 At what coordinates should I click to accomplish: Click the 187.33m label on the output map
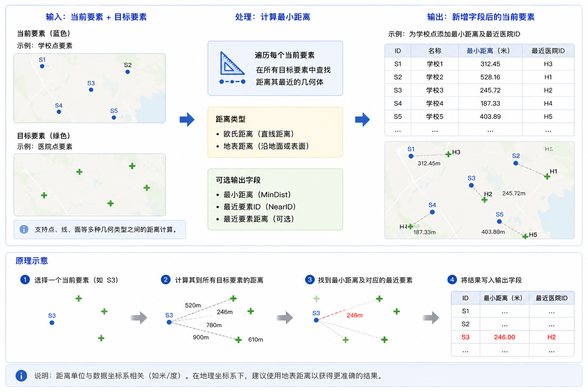[425, 232]
